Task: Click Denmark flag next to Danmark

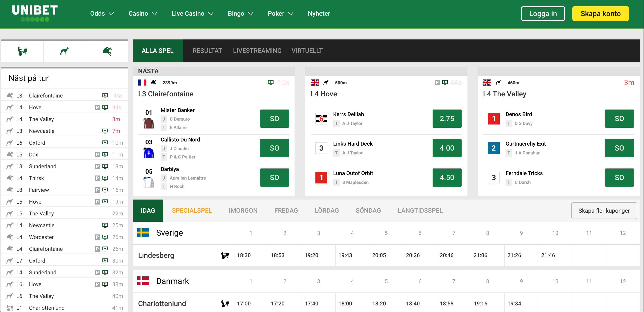Action: point(143,281)
